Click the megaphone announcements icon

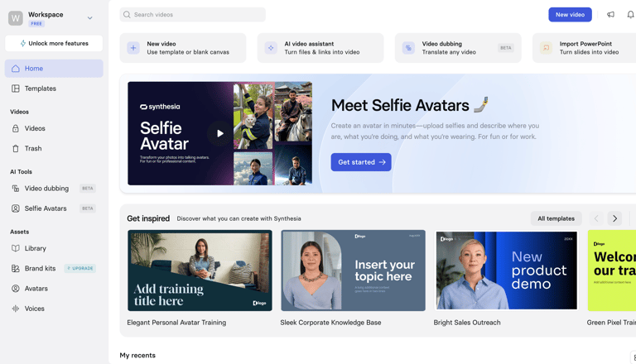[610, 15]
